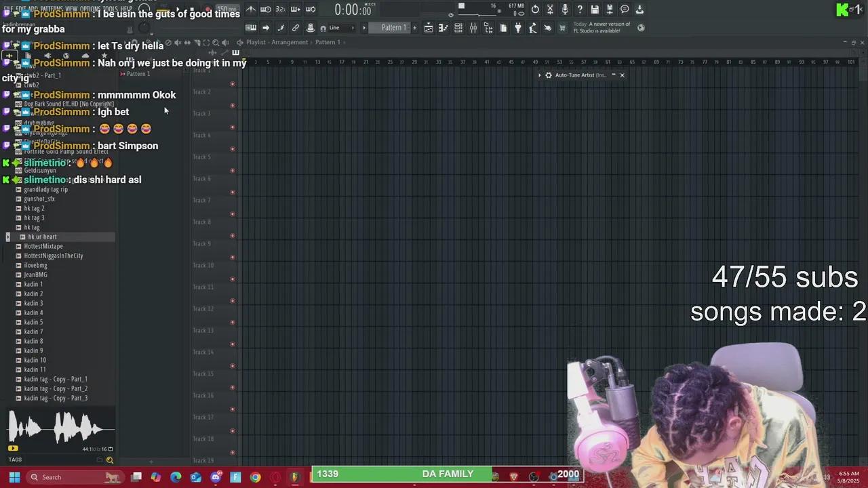Open the plugin picker plug icon
Screen dimensions: 868x488
tap(518, 28)
